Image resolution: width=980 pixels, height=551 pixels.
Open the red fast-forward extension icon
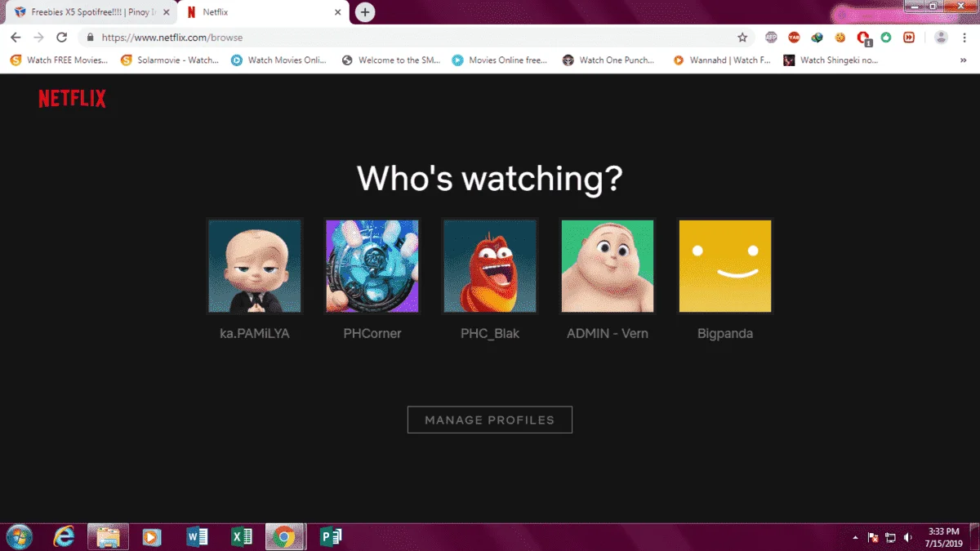(909, 38)
